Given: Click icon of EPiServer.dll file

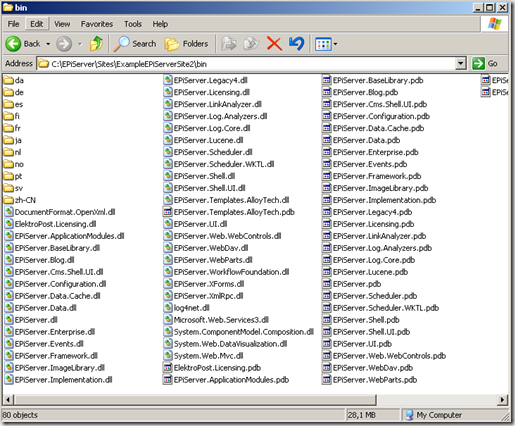Looking at the screenshot, I should (x=9, y=320).
